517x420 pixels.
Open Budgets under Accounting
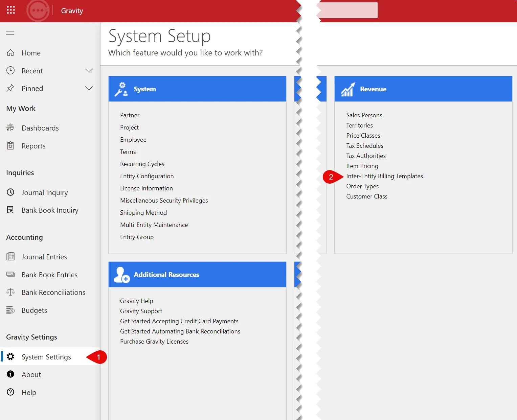pos(34,310)
